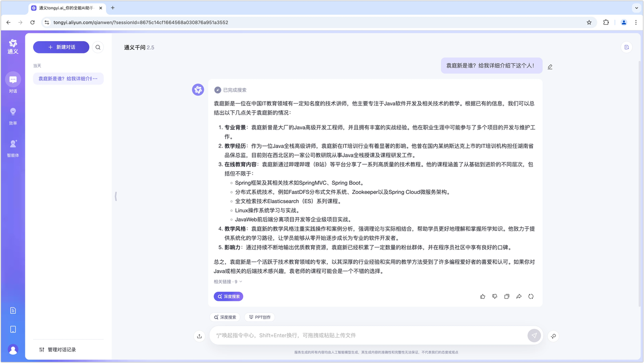Image resolution: width=644 pixels, height=363 pixels.
Task: Open browser extensions puzzle icon
Action: point(606,23)
